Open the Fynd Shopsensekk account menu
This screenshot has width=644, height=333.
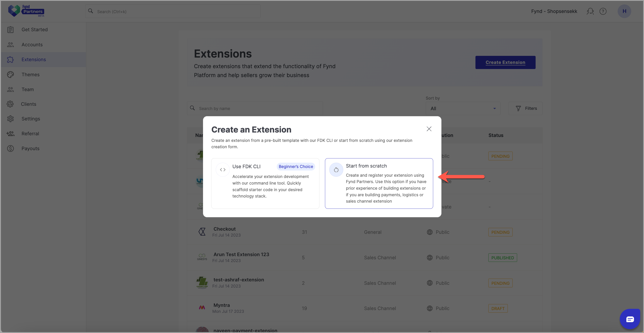pyautogui.click(x=554, y=11)
